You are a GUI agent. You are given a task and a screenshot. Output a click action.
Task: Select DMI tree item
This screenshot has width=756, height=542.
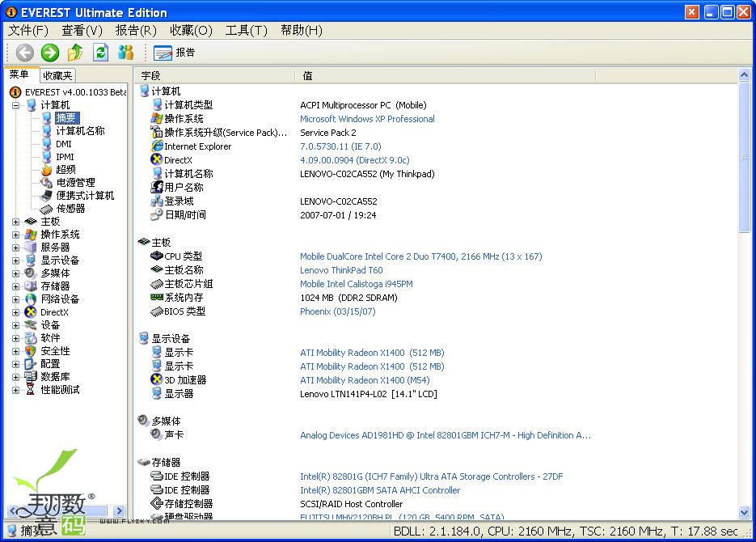pos(64,144)
